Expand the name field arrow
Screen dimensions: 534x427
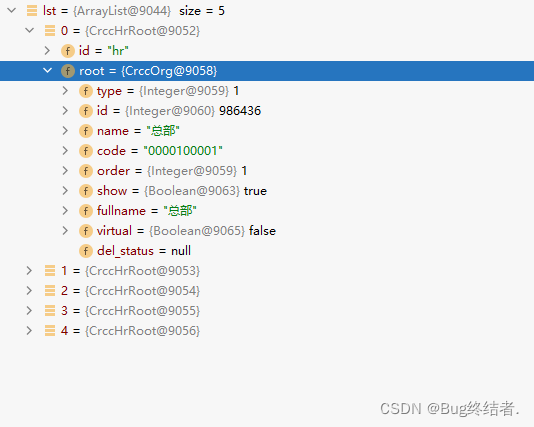pos(65,131)
